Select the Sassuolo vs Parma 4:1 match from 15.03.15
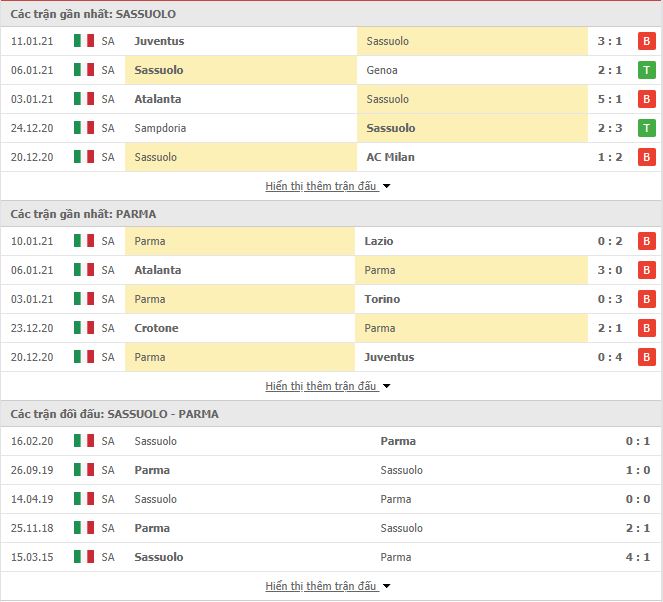This screenshot has width=663, height=602. click(332, 557)
